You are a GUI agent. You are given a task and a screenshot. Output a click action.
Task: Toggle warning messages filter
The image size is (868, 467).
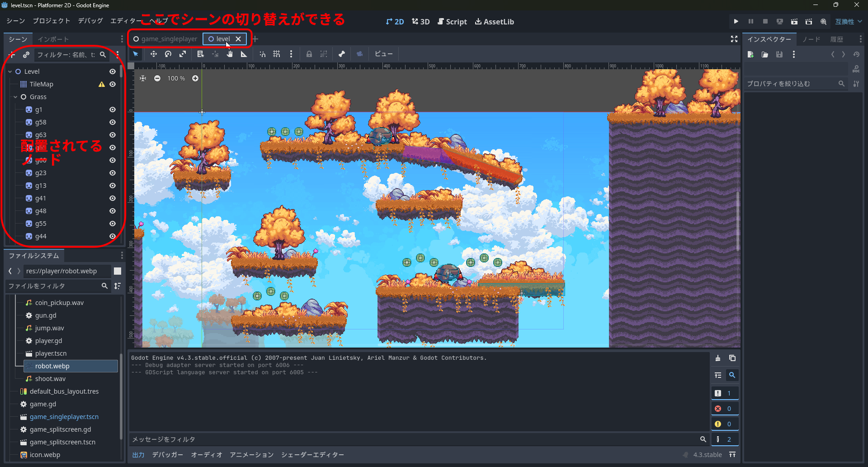(x=725, y=424)
